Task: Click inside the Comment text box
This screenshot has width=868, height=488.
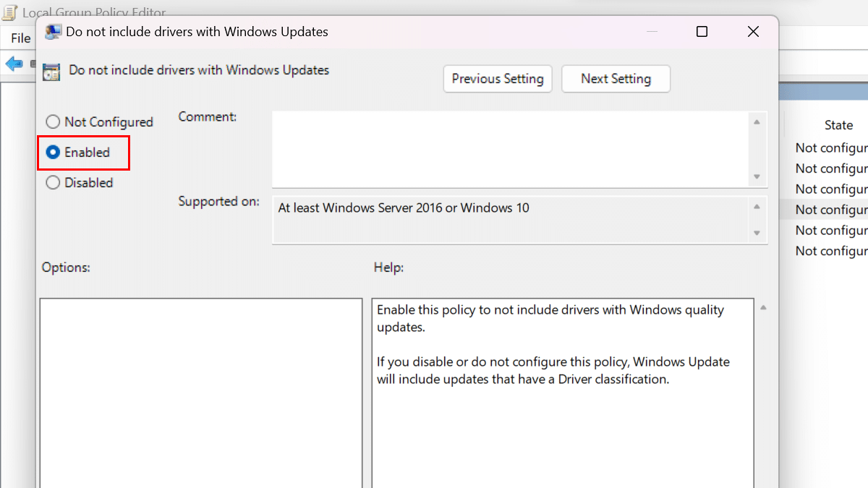Action: 510,148
